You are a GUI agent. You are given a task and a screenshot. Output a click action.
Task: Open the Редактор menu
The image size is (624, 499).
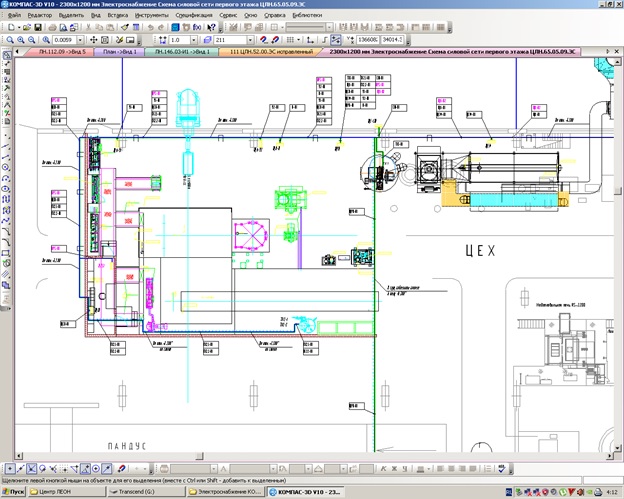[x=40, y=15]
